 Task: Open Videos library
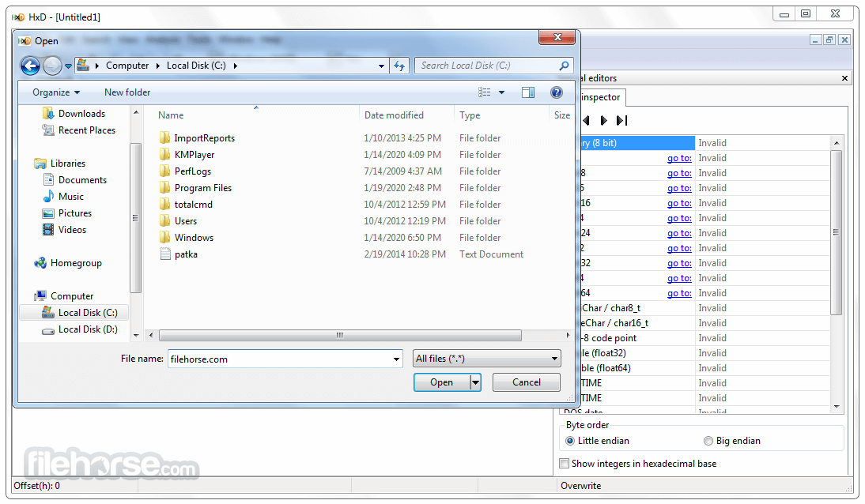click(72, 229)
